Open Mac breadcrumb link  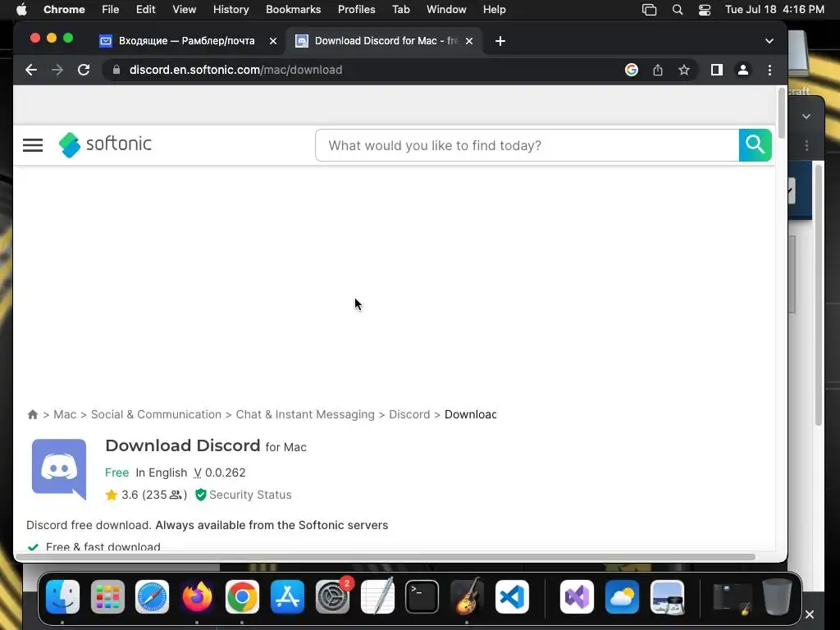65,414
